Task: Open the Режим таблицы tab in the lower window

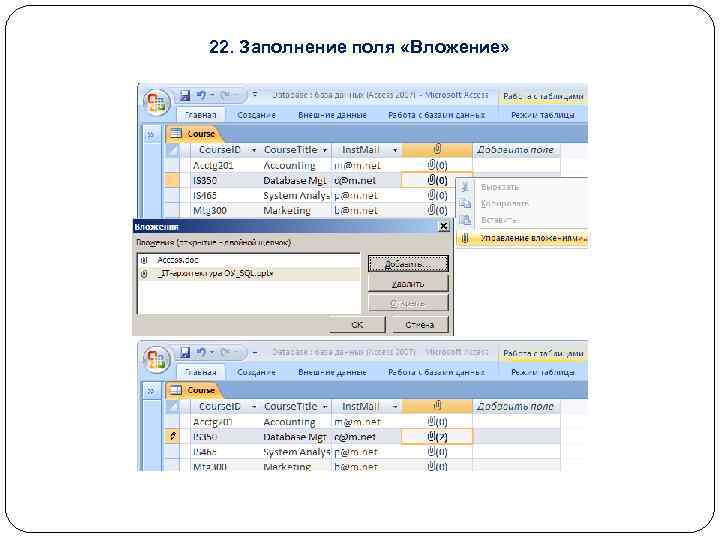Action: pyautogui.click(x=542, y=372)
